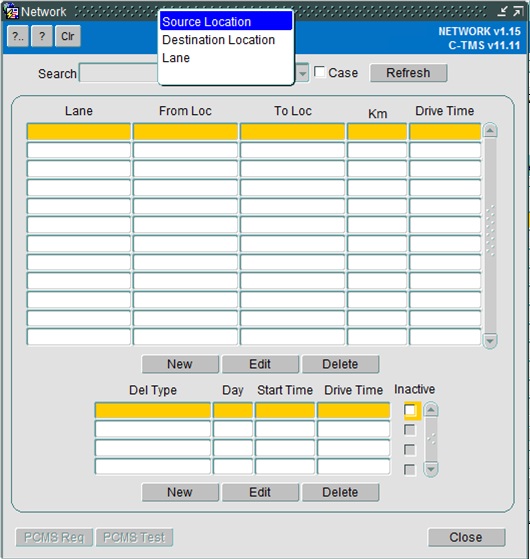Viewport: 530px width, 559px height.
Task: Toggle Inactive checkbox in third delivery row
Action: 410,450
